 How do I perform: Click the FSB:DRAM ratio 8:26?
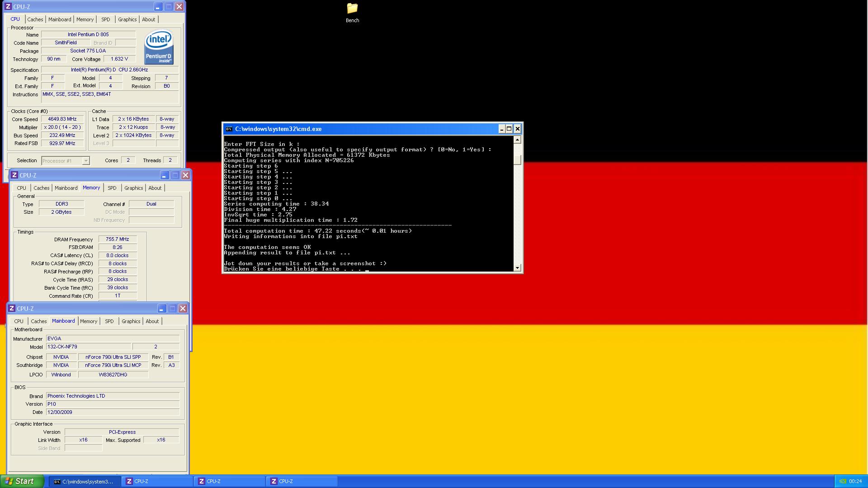118,248
